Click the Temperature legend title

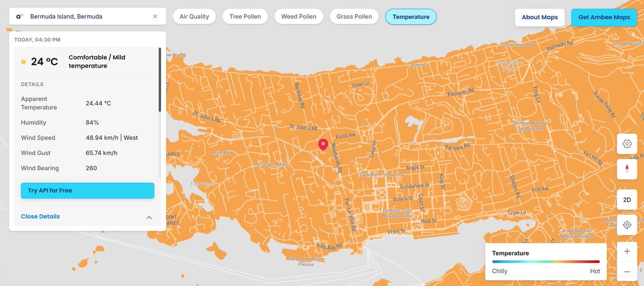point(510,253)
